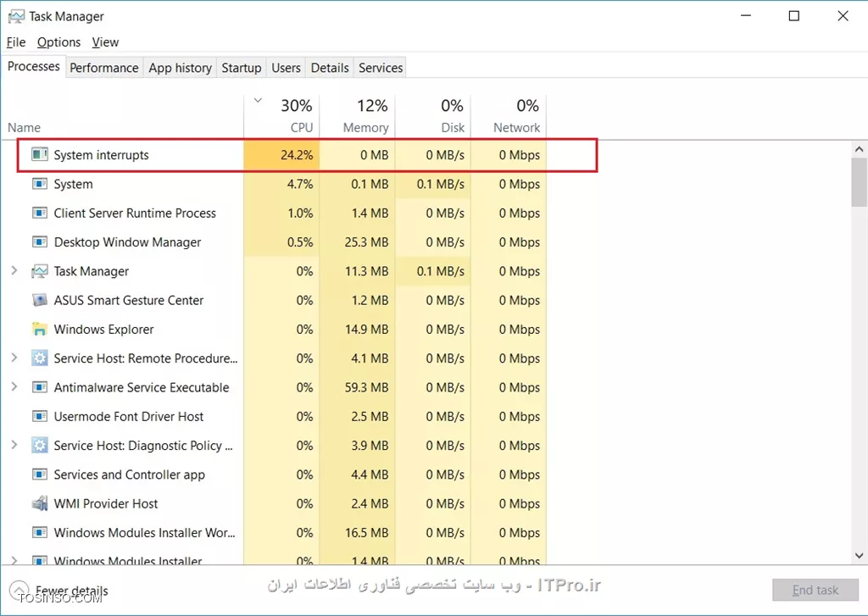Click the Services and Controller app icon

[x=39, y=474]
